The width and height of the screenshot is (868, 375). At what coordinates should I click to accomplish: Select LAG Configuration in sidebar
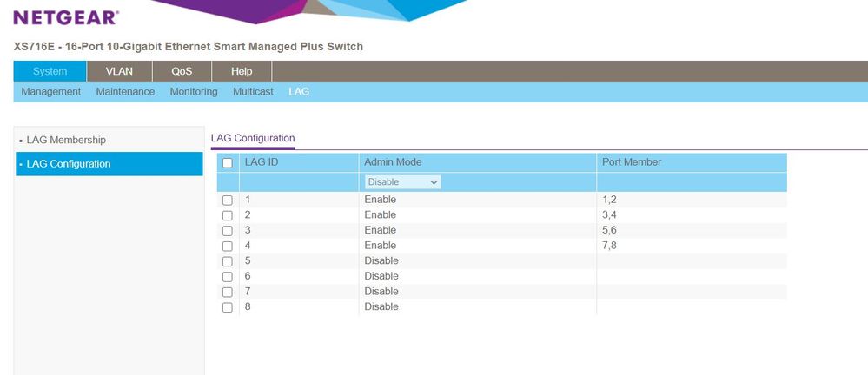click(69, 163)
